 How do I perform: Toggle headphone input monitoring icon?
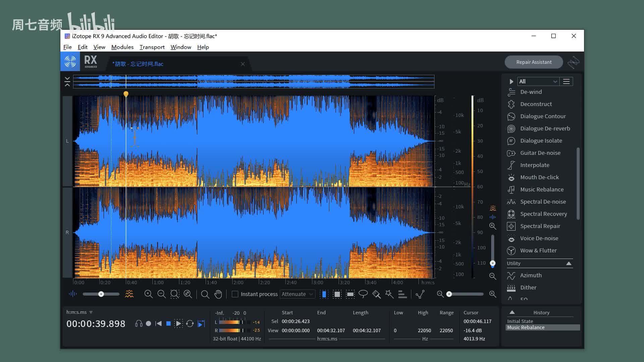(x=139, y=323)
